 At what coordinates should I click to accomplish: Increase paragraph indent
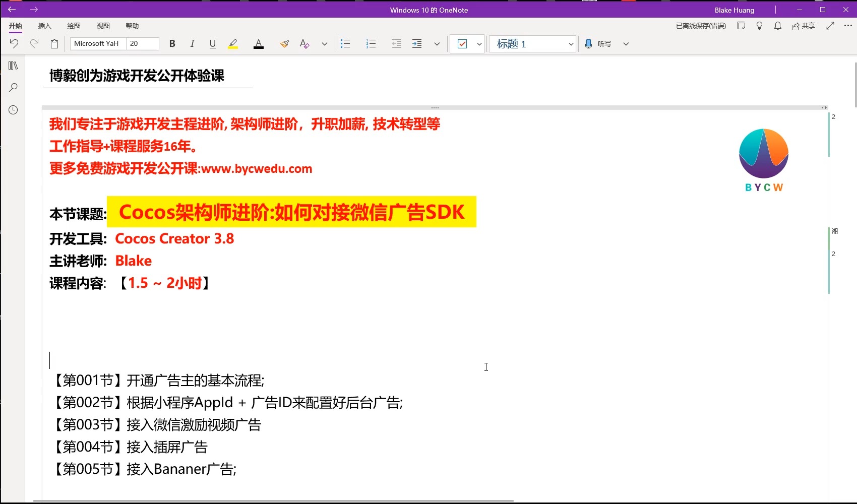pos(417,44)
